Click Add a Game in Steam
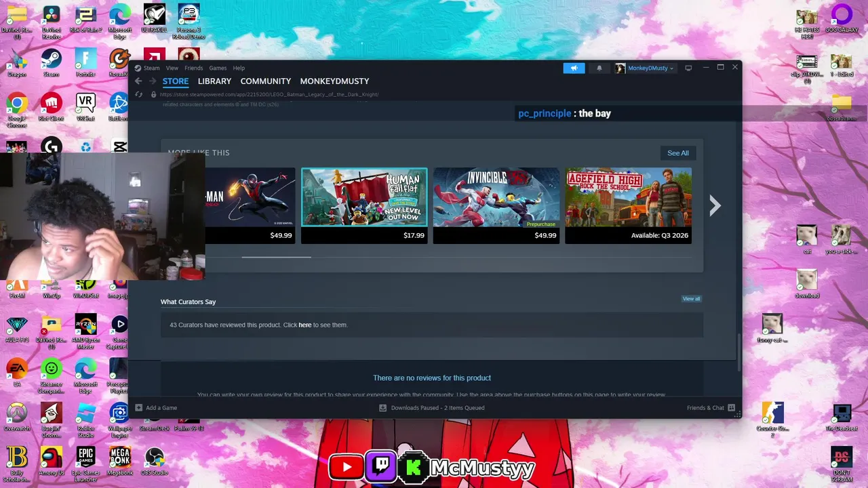The height and width of the screenshot is (488, 868). [x=156, y=408]
